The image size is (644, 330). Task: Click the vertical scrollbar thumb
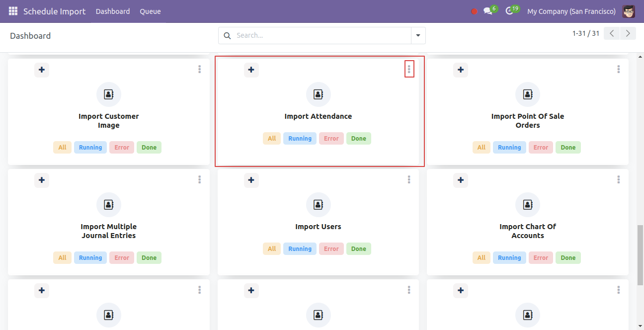[x=640, y=255]
